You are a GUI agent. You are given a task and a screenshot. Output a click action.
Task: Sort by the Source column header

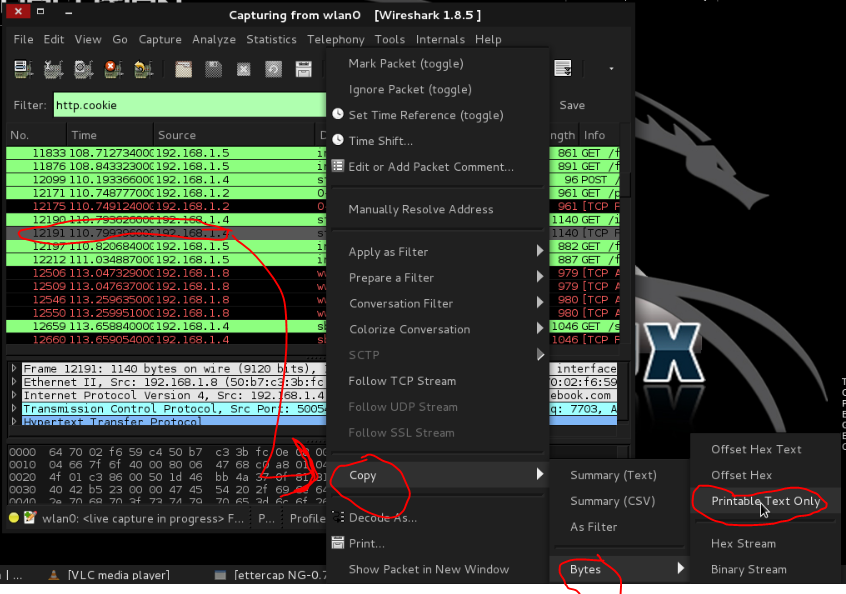234,135
